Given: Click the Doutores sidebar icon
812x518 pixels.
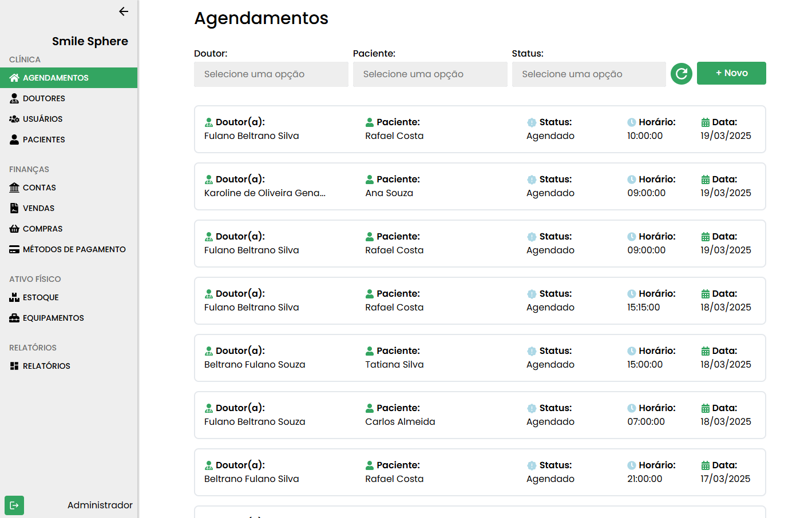Looking at the screenshot, I should click(14, 98).
